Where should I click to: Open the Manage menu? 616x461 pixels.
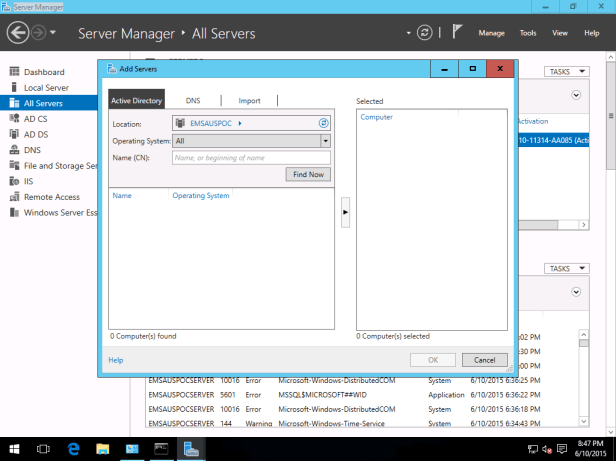click(491, 33)
